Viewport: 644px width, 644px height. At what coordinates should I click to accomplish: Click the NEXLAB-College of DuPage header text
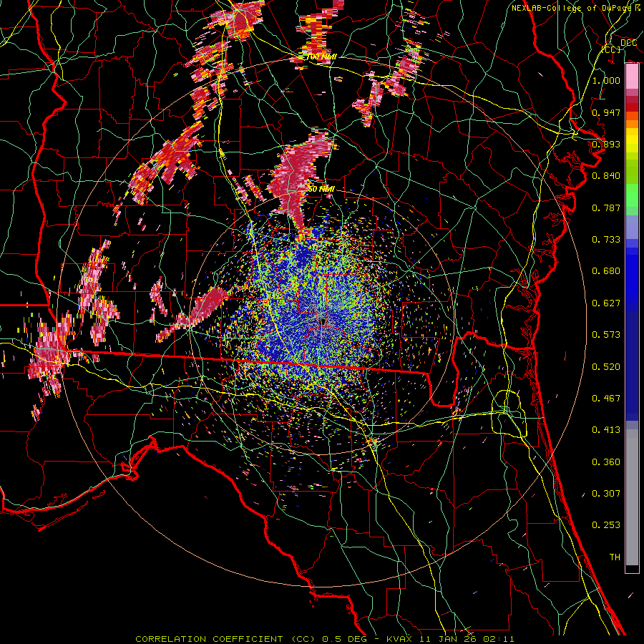click(x=572, y=8)
